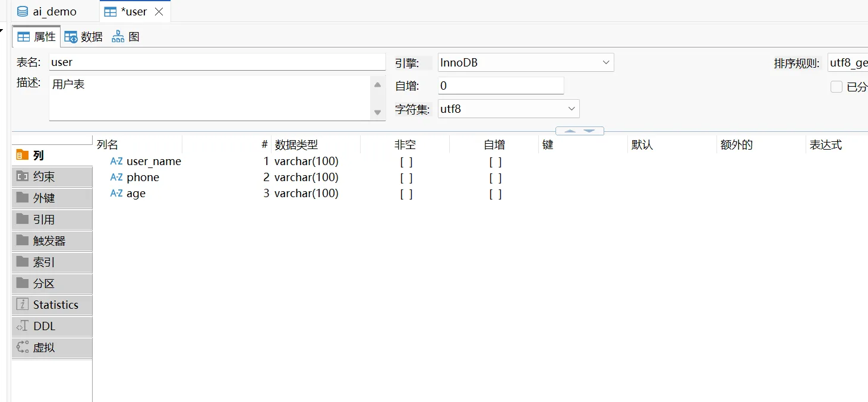
Task: Toggle 非空 checkbox for age column
Action: 406,194
